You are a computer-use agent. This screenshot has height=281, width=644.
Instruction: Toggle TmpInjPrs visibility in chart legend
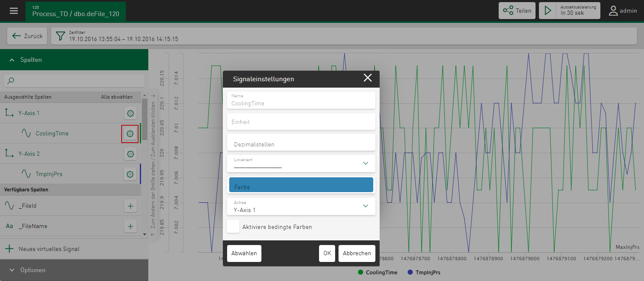[424, 273]
